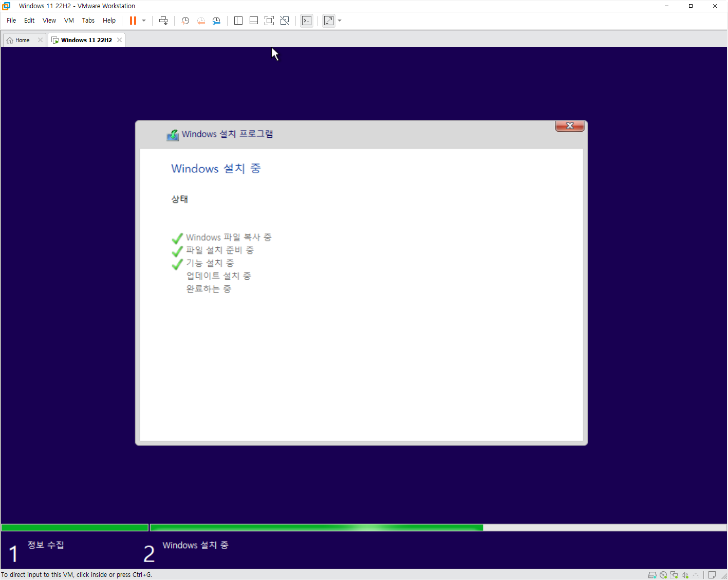Click the network adapter status icon
The height and width of the screenshot is (580, 728).
click(x=674, y=575)
